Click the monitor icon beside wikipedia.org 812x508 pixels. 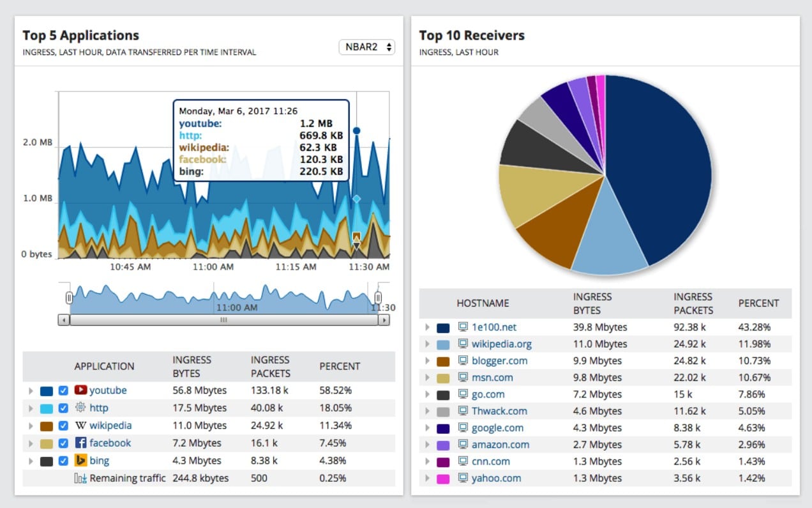[463, 344]
